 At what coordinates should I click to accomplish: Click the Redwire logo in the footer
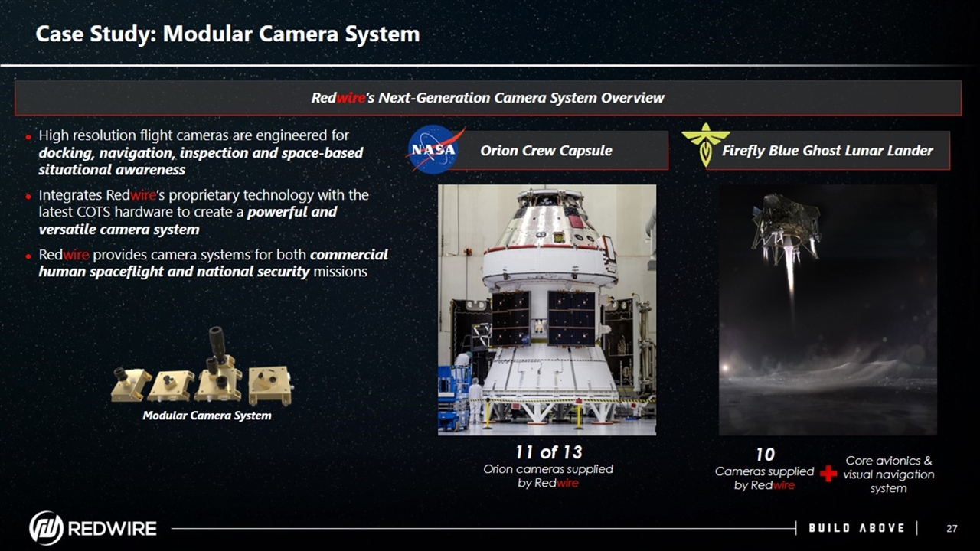coord(93,528)
